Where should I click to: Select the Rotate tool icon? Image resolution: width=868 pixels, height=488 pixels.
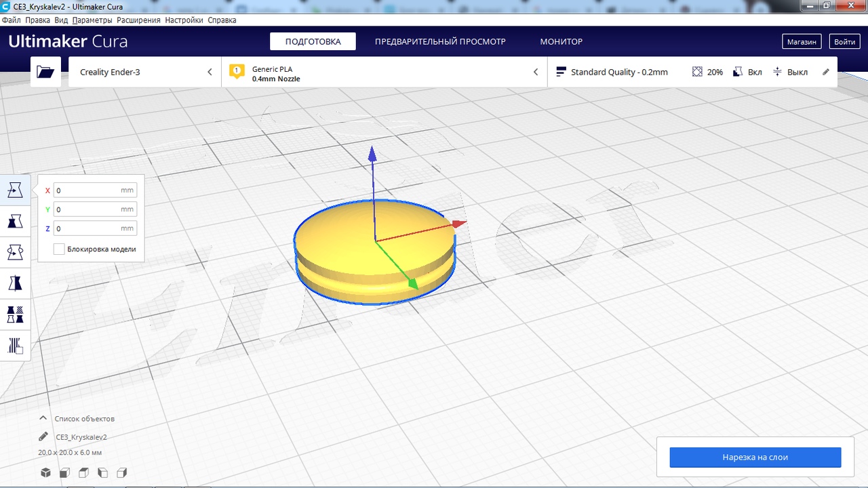pos(15,252)
